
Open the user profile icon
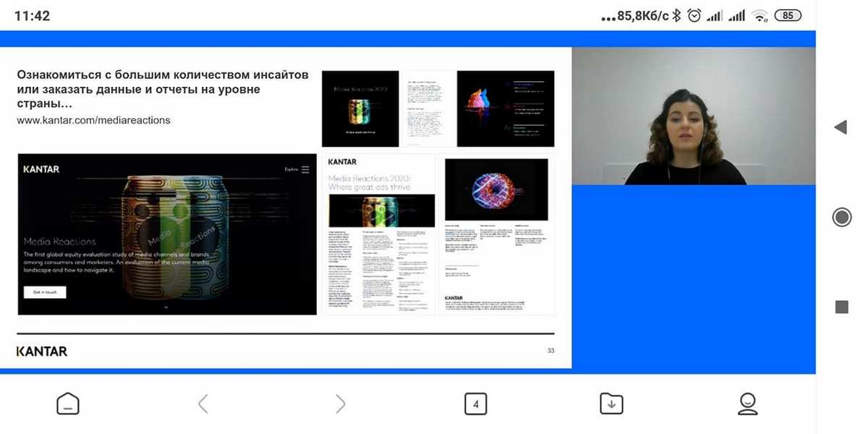(x=747, y=404)
